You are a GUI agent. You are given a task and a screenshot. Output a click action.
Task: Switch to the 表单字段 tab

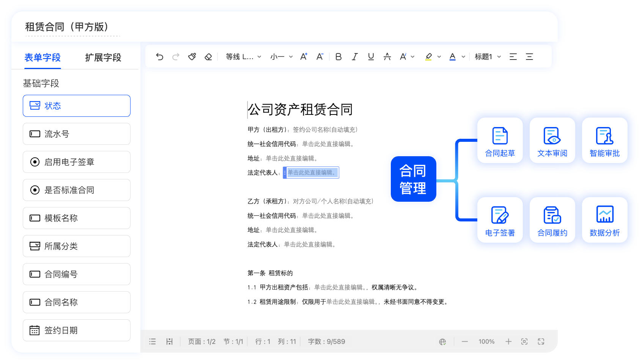[x=42, y=58]
